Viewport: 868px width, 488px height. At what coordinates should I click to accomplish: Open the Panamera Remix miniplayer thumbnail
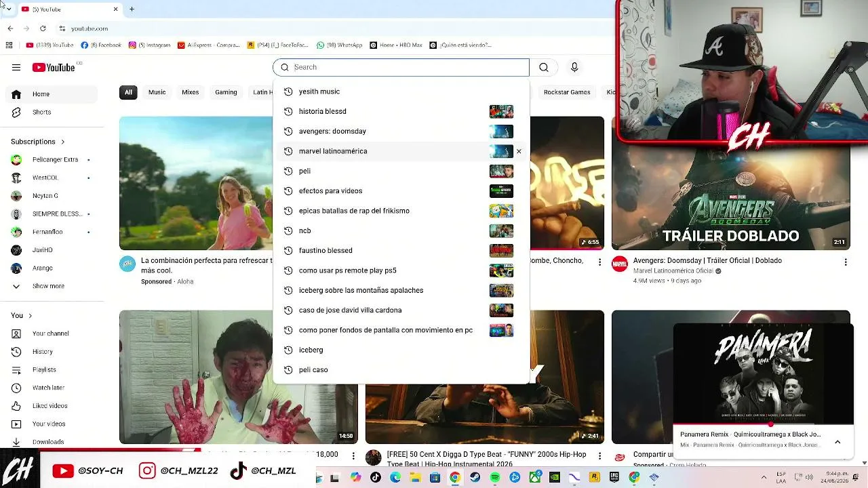(x=763, y=375)
